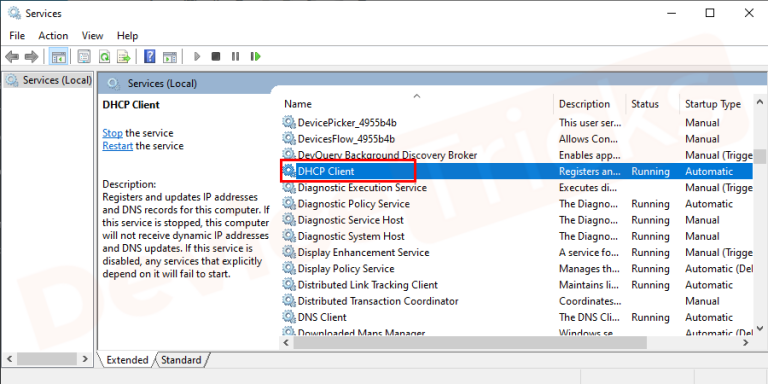Image resolution: width=768 pixels, height=384 pixels.
Task: Open the Properties toolbar icon
Action: coord(84,57)
